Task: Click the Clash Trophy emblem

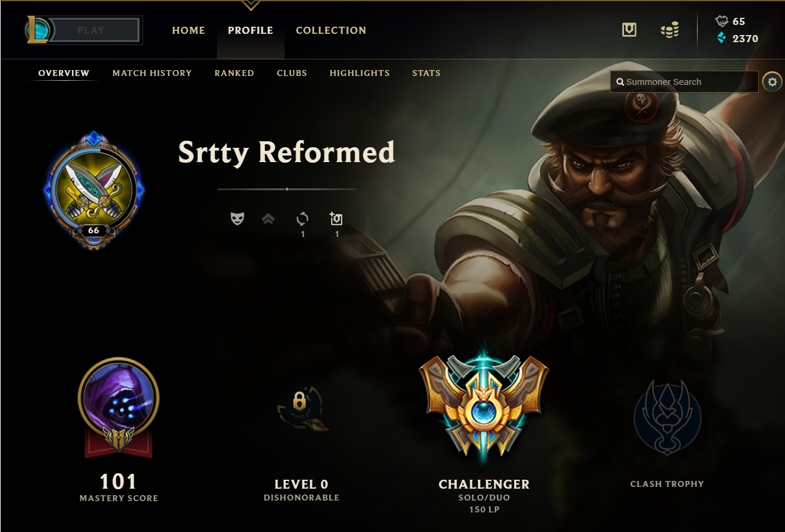Action: 667,417
